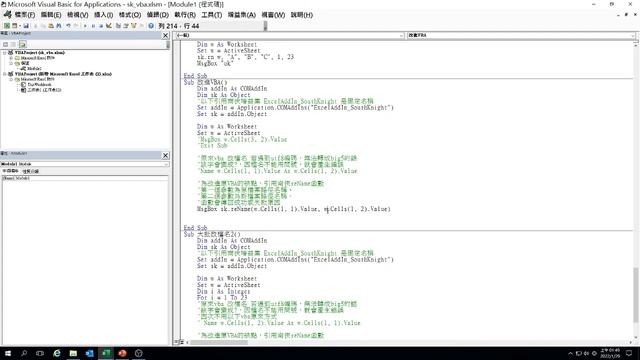Run the macro with the Run toolbar icon

click(x=85, y=26)
